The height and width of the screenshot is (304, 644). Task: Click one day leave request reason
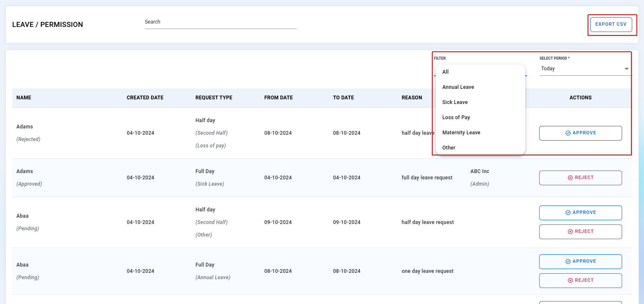coord(427,271)
